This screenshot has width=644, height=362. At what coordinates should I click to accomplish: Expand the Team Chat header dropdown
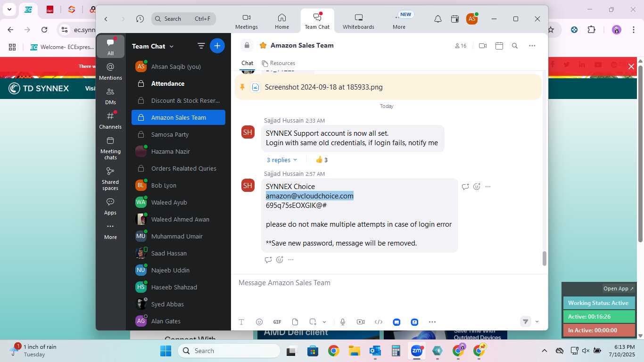click(172, 46)
